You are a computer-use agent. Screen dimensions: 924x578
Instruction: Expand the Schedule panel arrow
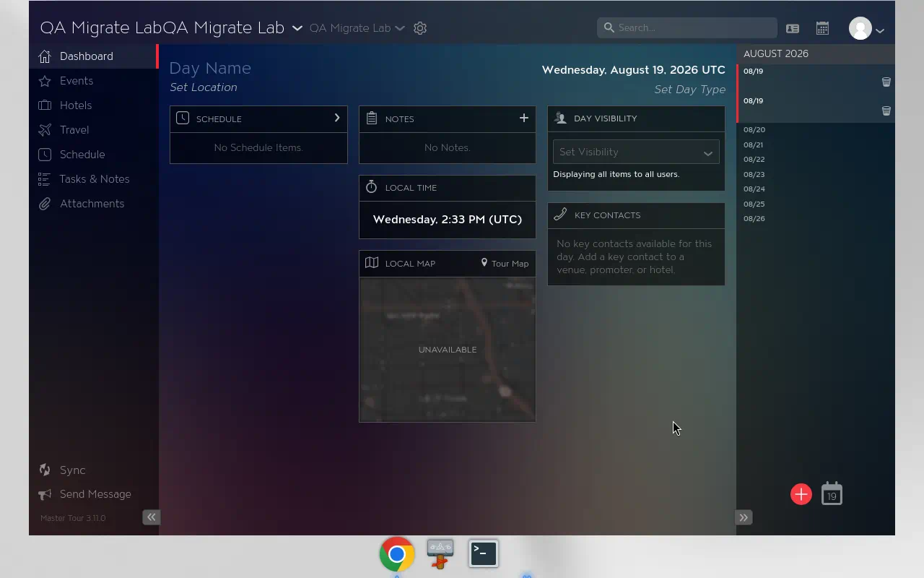[336, 118]
